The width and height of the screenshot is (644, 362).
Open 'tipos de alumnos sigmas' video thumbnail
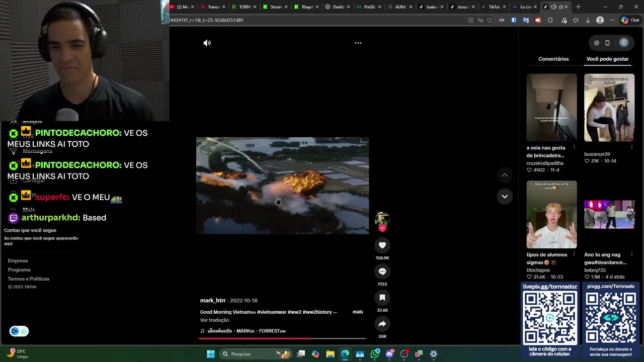[552, 215]
